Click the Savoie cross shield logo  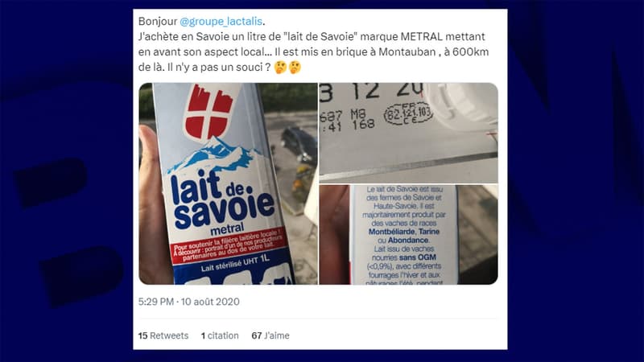[208, 111]
